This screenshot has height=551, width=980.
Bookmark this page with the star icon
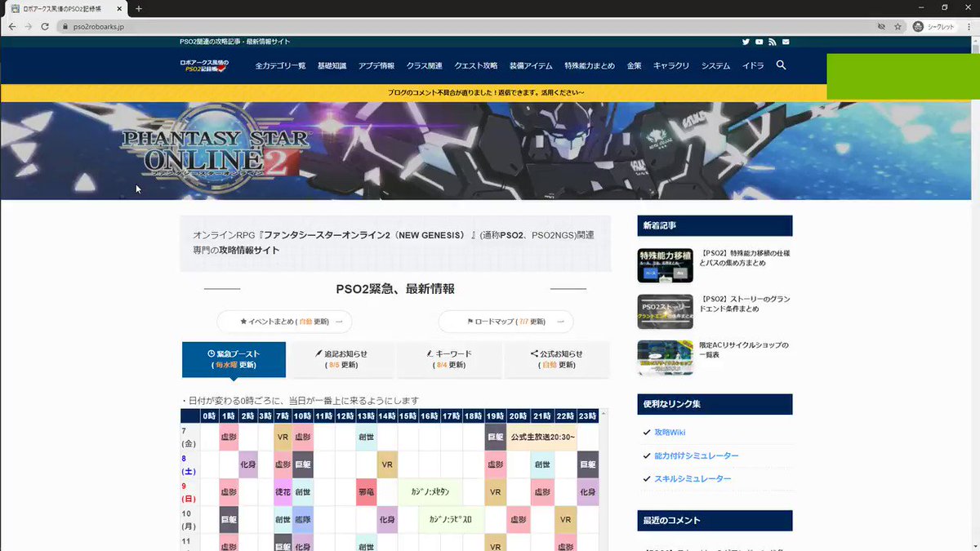tap(898, 26)
